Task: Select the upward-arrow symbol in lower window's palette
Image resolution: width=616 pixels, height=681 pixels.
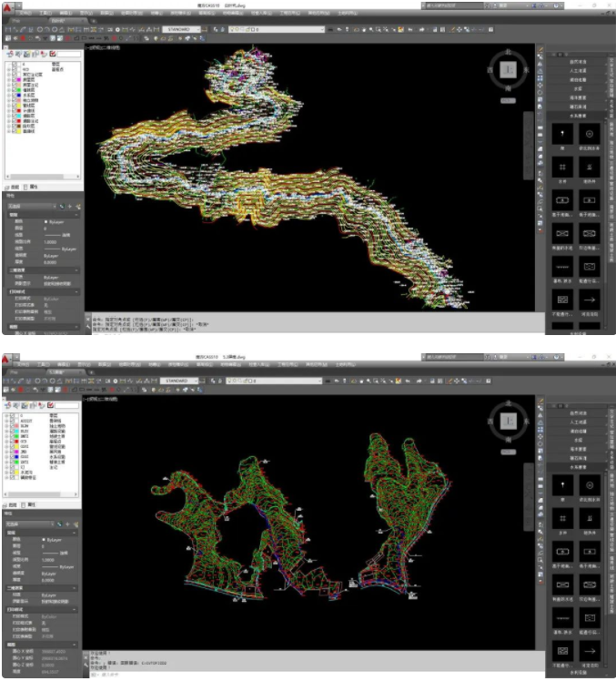Action: click(x=563, y=487)
